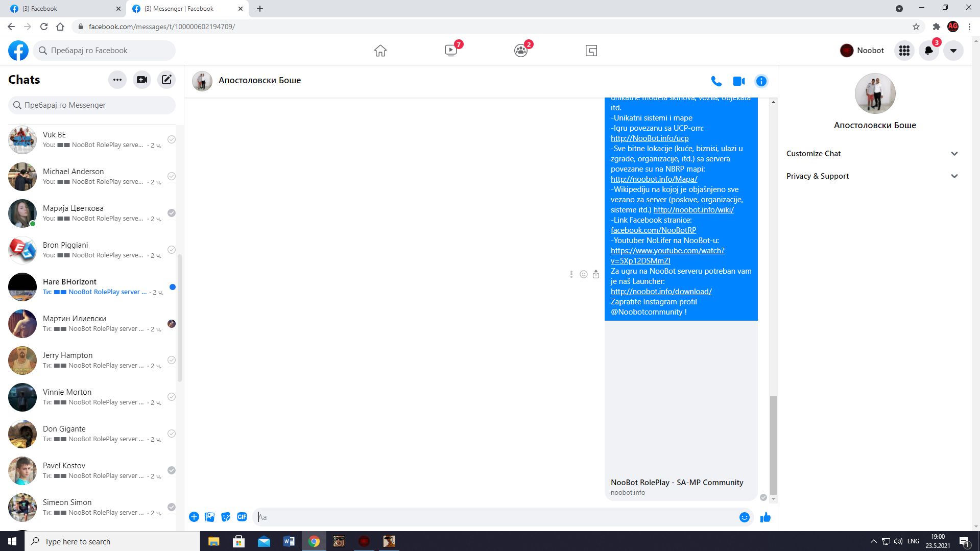
Task: Open a new browser tab
Action: pos(260,9)
